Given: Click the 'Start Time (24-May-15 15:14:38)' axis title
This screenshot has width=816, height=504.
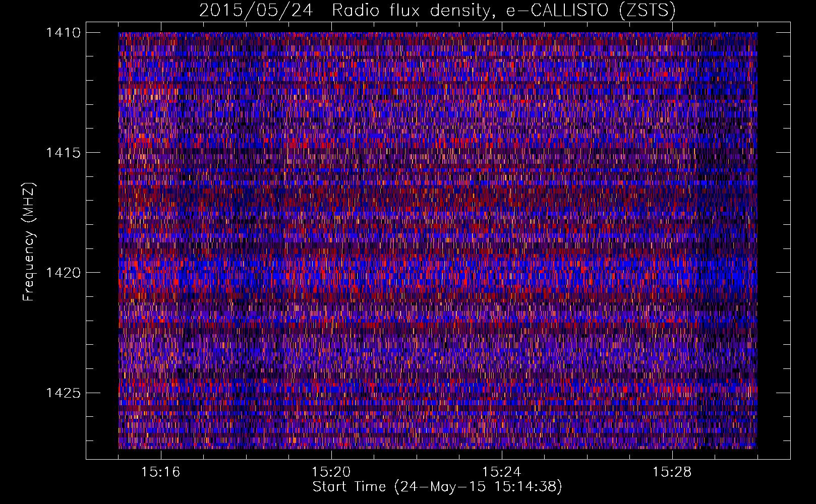Looking at the screenshot, I should [x=437, y=487].
